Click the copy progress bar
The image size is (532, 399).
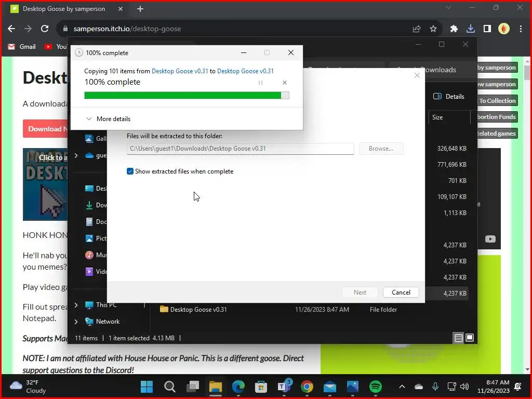(x=187, y=96)
